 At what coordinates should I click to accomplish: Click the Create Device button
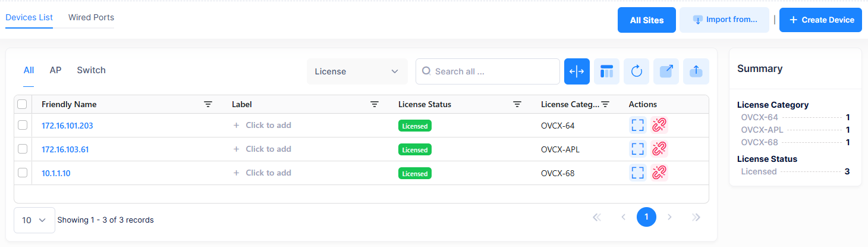820,20
